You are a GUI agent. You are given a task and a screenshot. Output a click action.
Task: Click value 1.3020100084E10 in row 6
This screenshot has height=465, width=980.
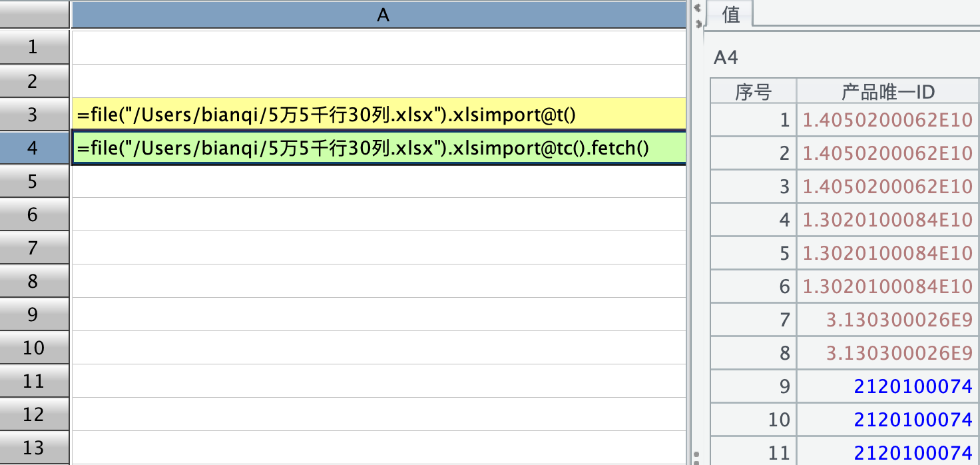click(888, 286)
